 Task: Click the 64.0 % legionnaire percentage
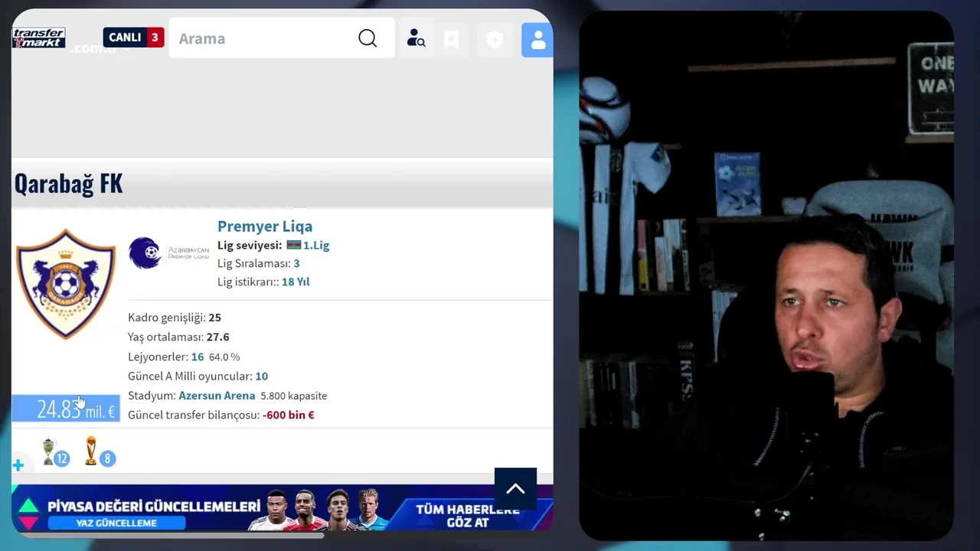[x=224, y=357]
